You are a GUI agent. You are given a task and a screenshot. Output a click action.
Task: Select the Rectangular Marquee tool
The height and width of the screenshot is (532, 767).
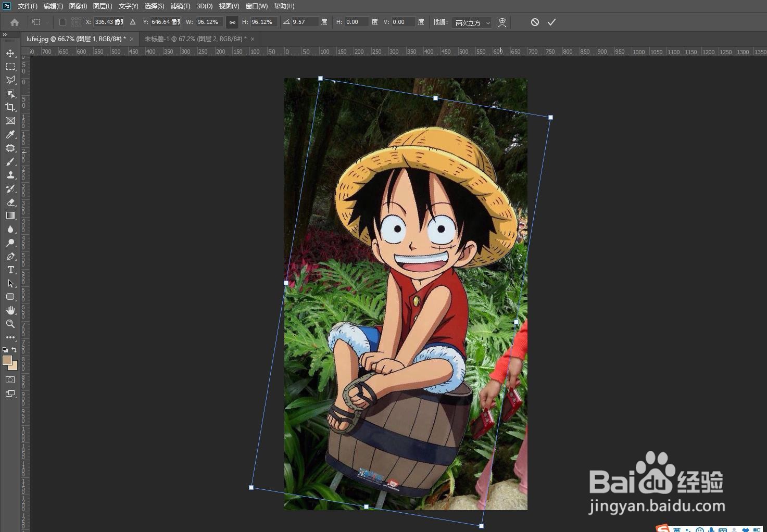(x=10, y=67)
